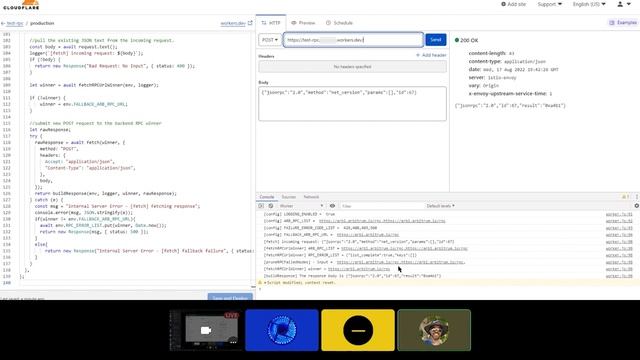Screen dimensions: 640x360
Task: Click the content-type response header value
Action: coord(525,62)
